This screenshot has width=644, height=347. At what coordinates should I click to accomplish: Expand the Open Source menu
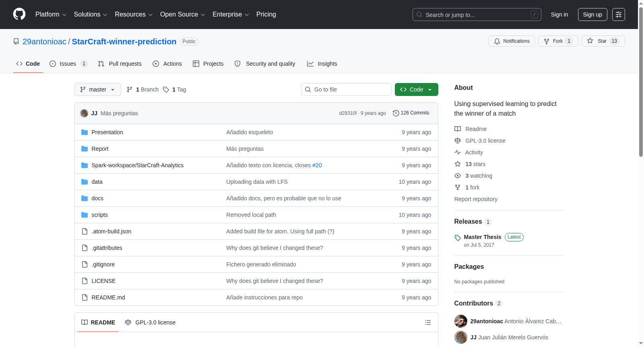(x=183, y=15)
